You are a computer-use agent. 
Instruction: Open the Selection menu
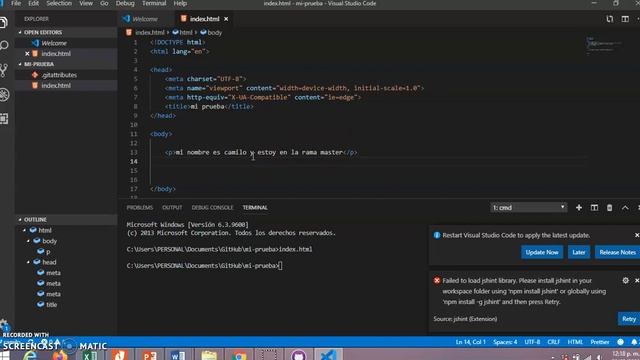(59, 3)
